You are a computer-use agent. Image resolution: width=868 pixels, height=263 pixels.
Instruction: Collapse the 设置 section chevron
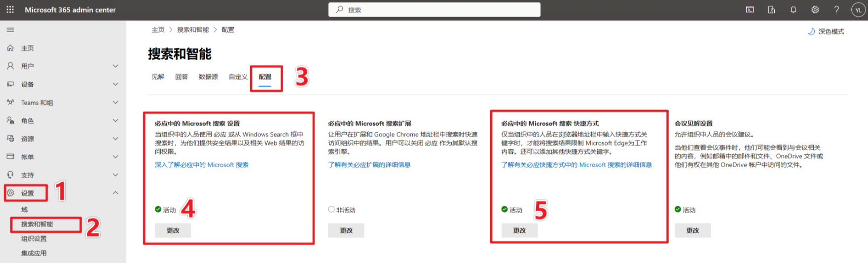pyautogui.click(x=115, y=193)
